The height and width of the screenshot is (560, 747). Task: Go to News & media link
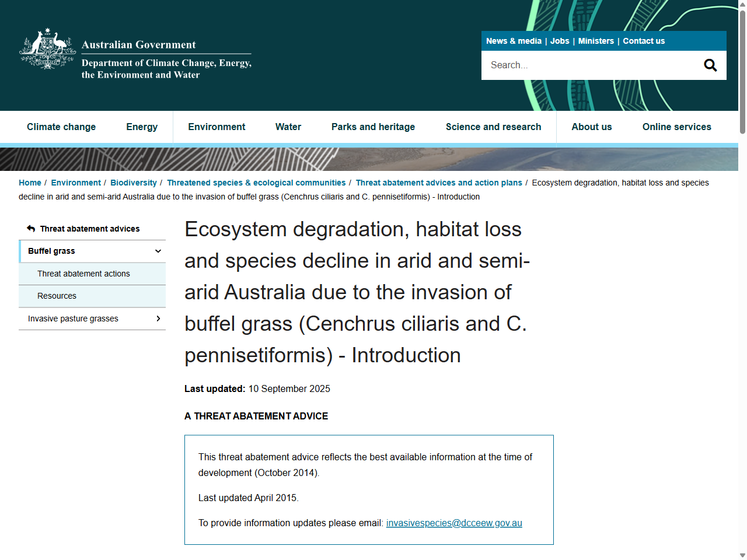point(514,41)
